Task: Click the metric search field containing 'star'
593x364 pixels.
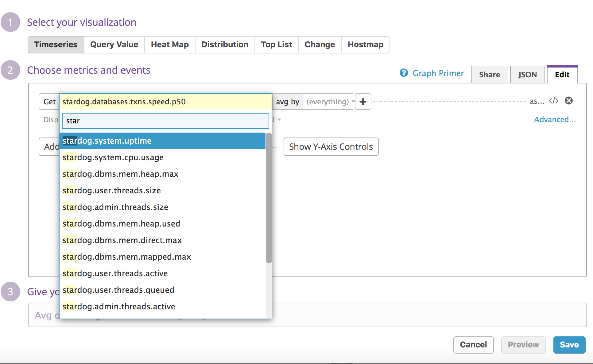Action: coord(165,121)
